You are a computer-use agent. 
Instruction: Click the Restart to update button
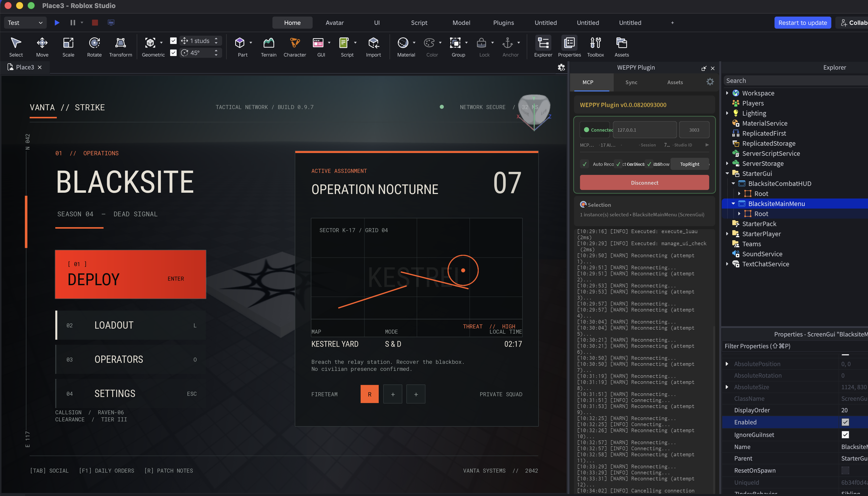pyautogui.click(x=803, y=22)
